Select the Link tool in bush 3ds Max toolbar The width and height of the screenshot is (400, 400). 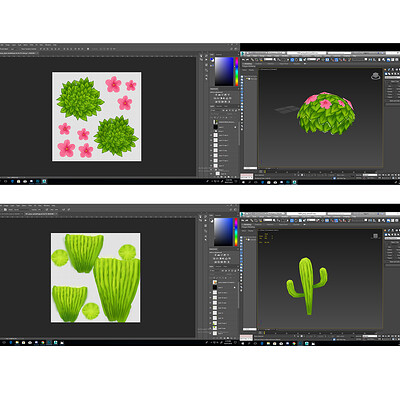[x=252, y=59]
